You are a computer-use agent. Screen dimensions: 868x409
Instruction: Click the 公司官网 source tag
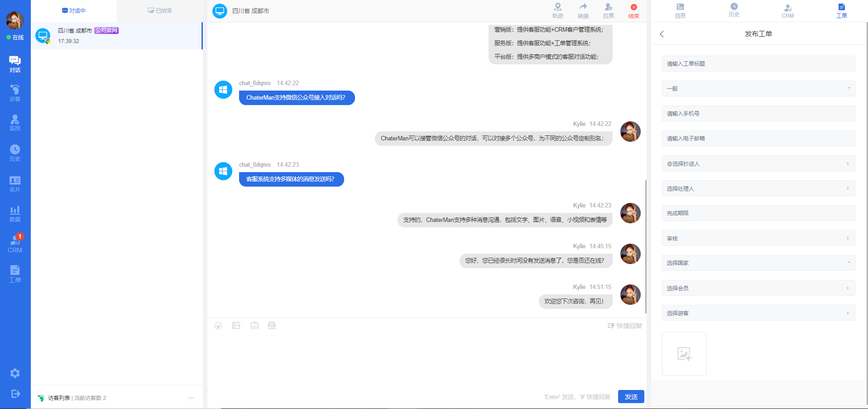click(106, 30)
